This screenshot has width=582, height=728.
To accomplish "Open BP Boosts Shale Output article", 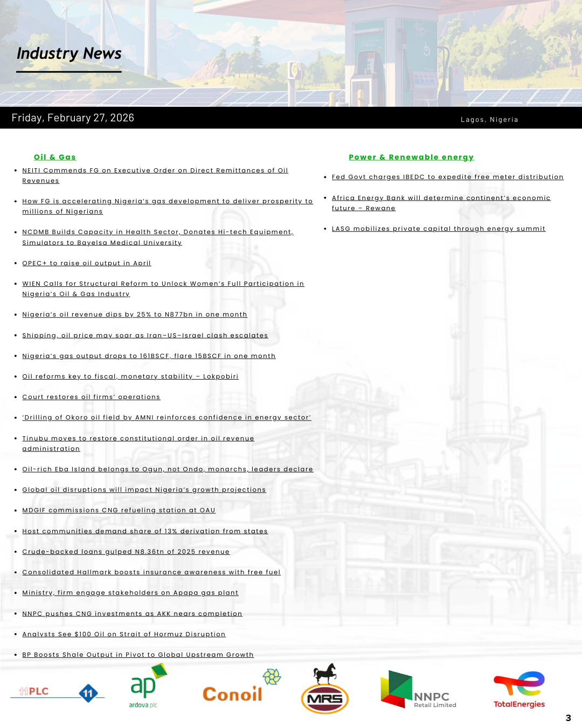I will 137,655.
